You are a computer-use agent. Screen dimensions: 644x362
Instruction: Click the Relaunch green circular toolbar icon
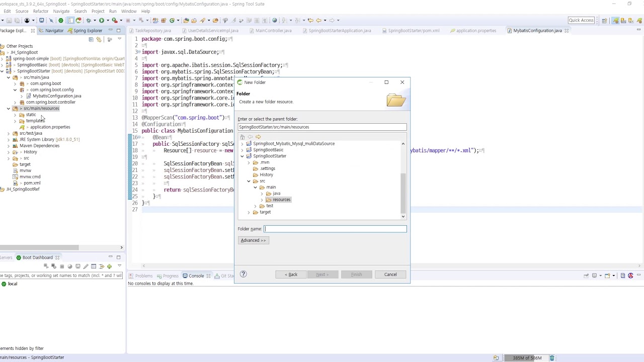(172, 20)
